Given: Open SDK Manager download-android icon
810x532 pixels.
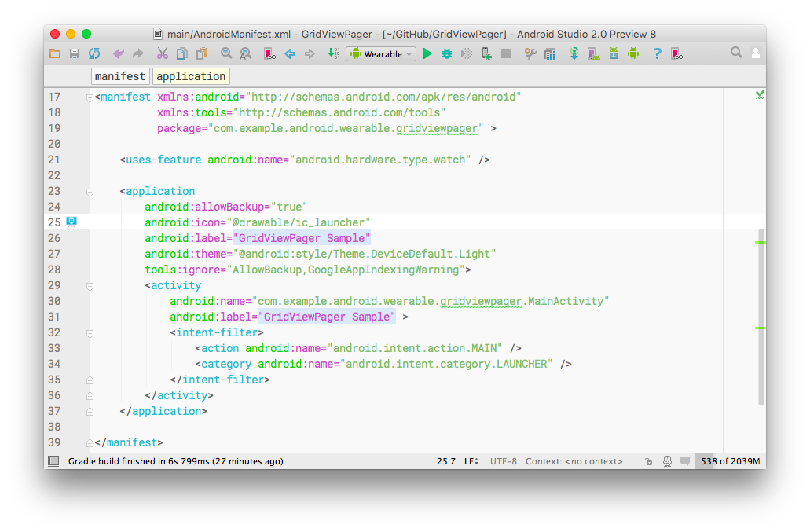Looking at the screenshot, I should point(613,53).
